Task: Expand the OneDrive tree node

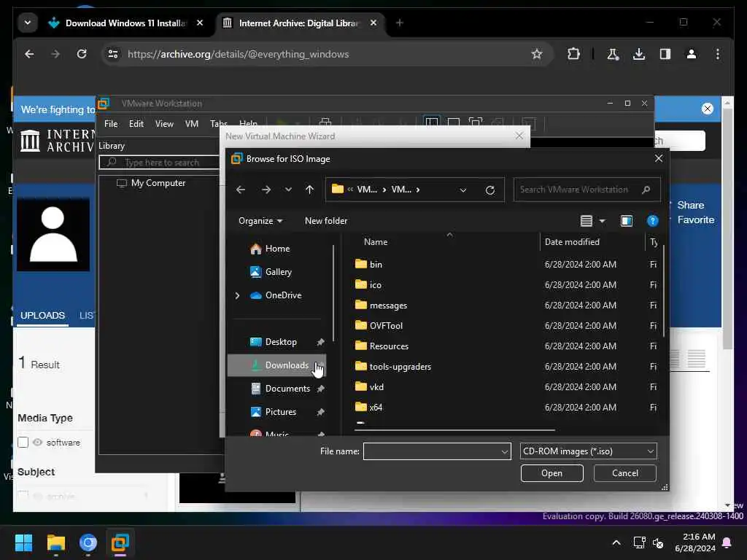Action: [237, 295]
